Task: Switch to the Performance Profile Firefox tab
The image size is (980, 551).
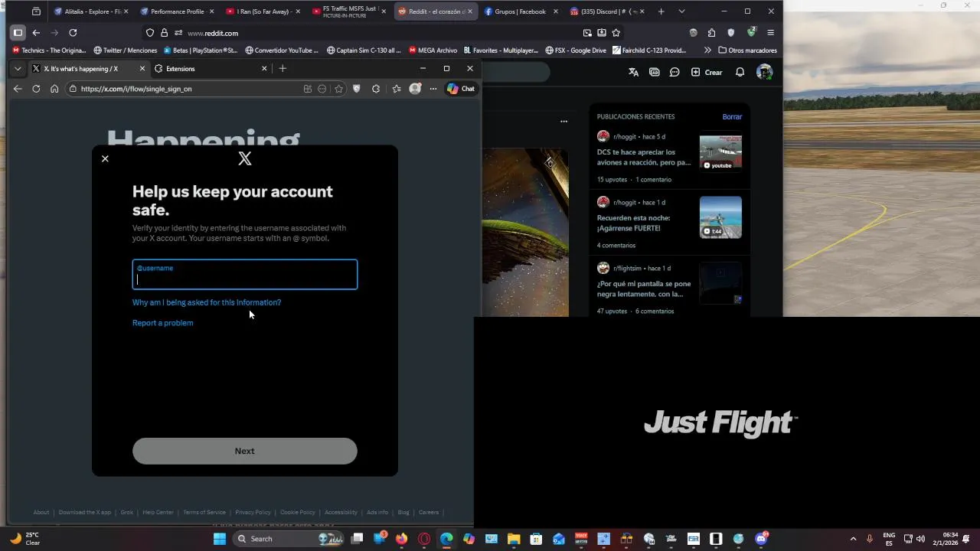Action: click(x=177, y=11)
